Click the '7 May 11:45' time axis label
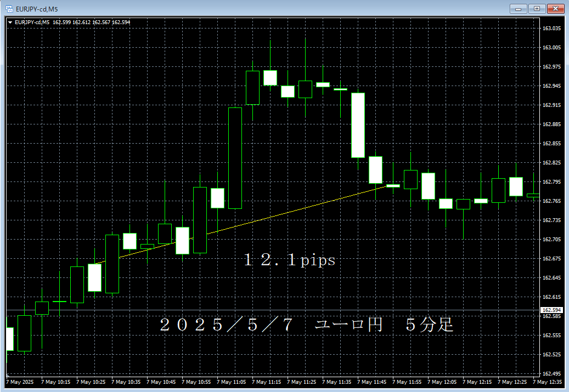Viewport: 569px width, 392px height. click(372, 382)
